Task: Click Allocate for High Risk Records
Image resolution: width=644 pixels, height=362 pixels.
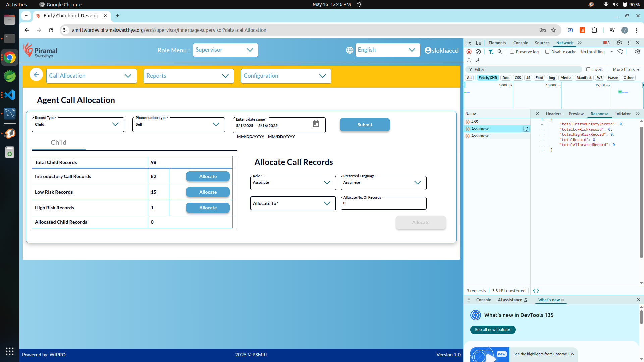Action: click(208, 208)
